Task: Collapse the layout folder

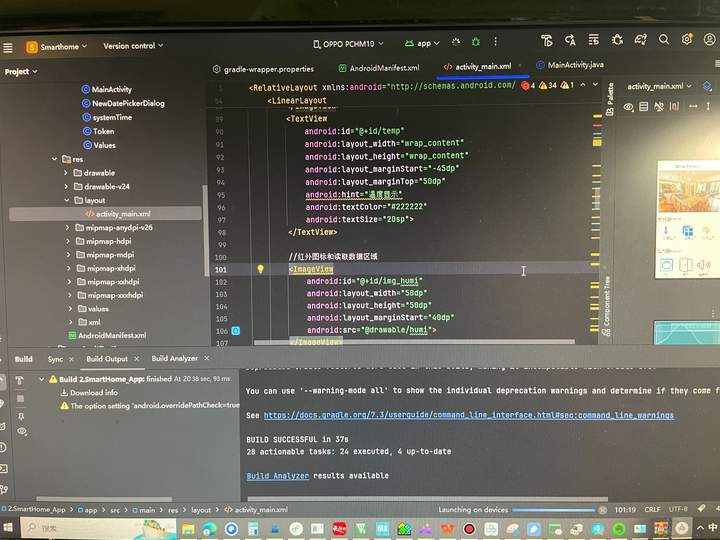Action: [x=67, y=200]
